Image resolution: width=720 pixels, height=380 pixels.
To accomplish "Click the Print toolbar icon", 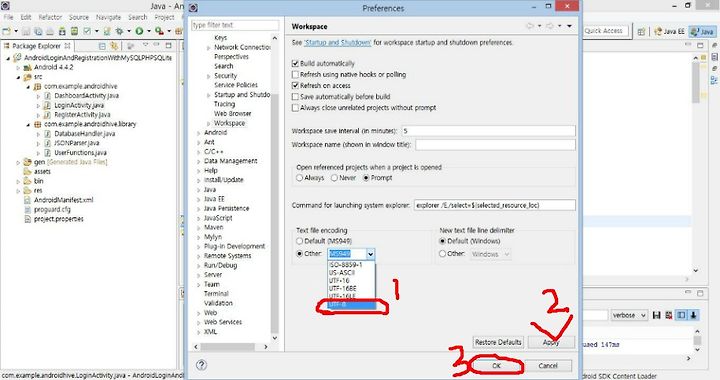I will pos(50,31).
